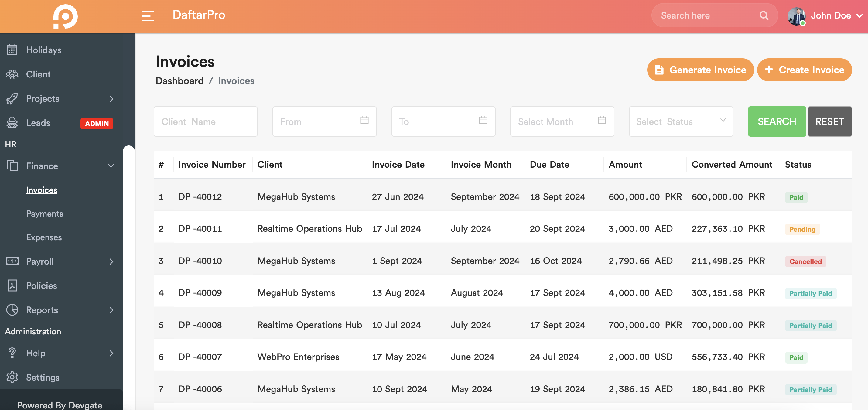Click the hamburger menu icon
This screenshot has height=410, width=868.
[148, 15]
